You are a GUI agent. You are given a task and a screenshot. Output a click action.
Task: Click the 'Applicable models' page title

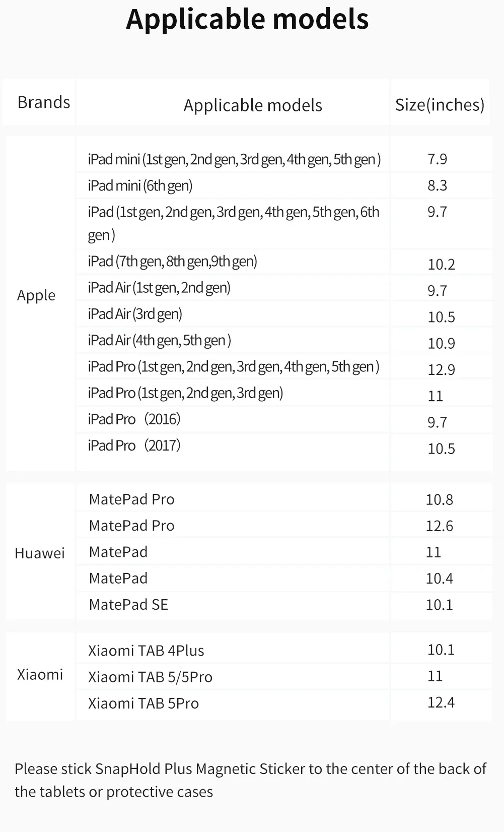(247, 19)
